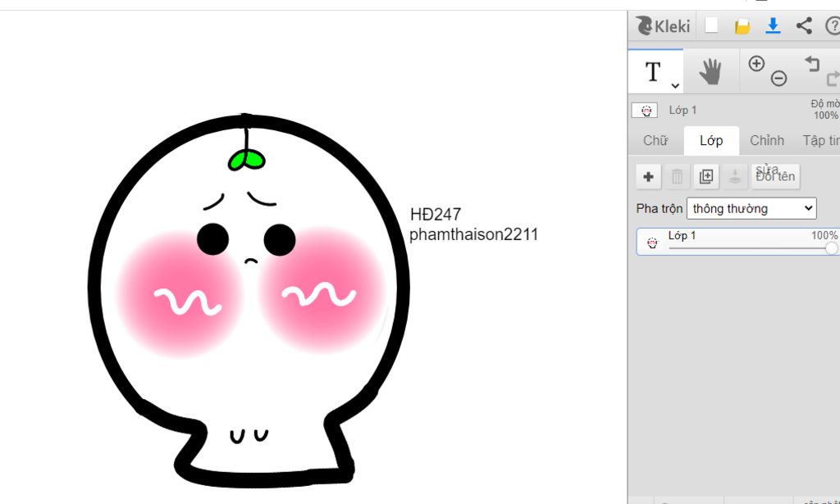
Task: Open the Pha trộn blend mode dropdown
Action: (x=751, y=209)
